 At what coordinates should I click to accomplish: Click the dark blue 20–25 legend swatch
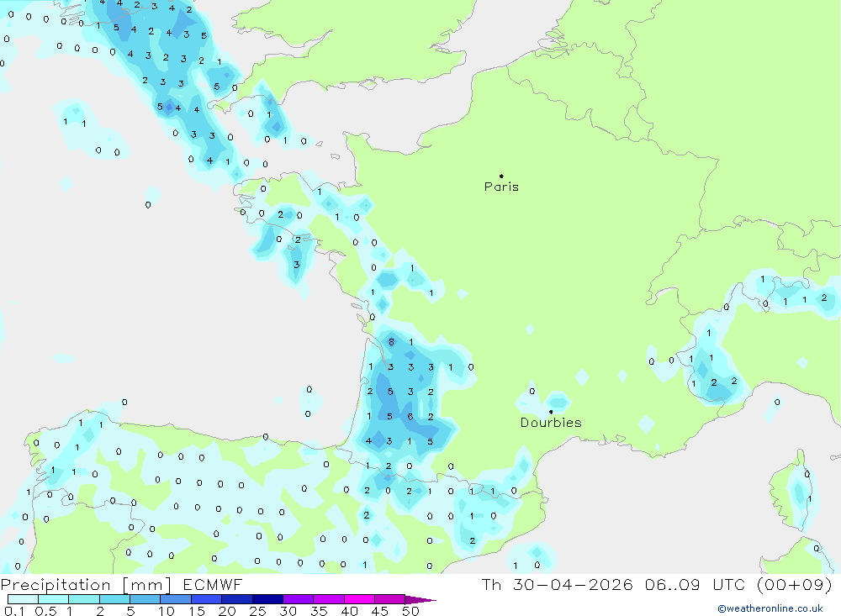[x=237, y=599]
